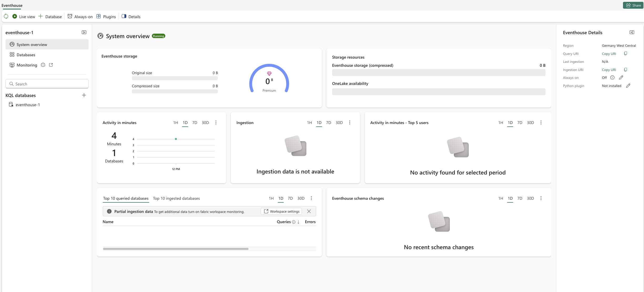Edit the Always-on setting pencil icon
This screenshot has height=292, width=644.
coord(621,78)
